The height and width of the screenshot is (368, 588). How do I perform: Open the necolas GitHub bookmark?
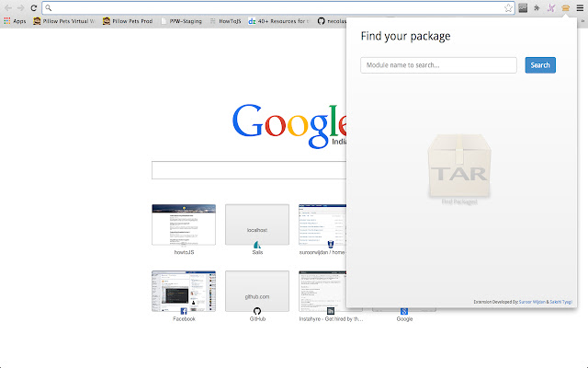tap(332, 21)
